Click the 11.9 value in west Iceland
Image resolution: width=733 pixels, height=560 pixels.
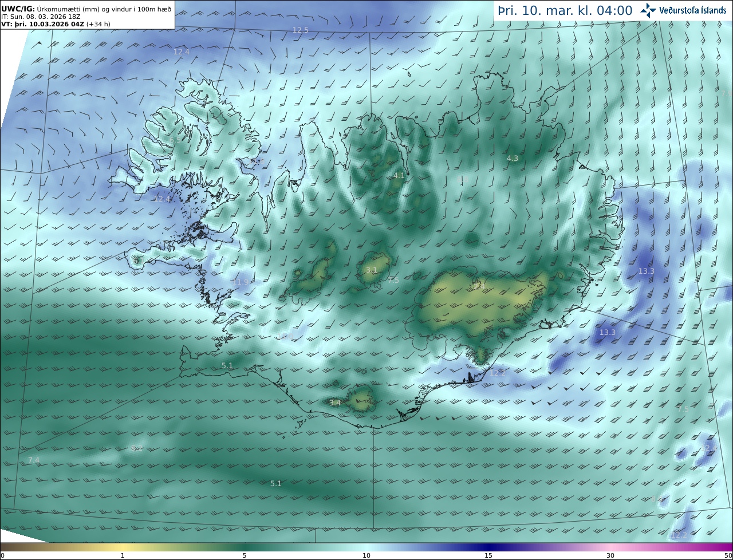[x=241, y=282]
